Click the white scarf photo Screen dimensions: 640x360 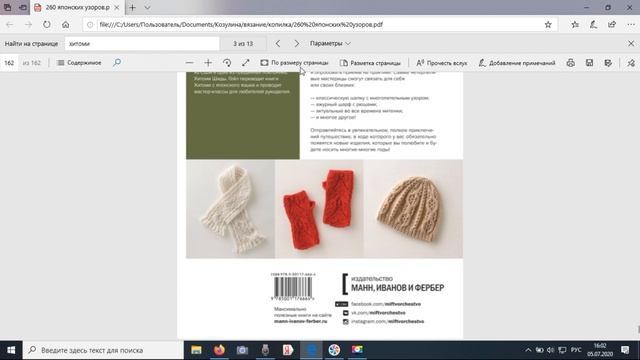click(231, 209)
